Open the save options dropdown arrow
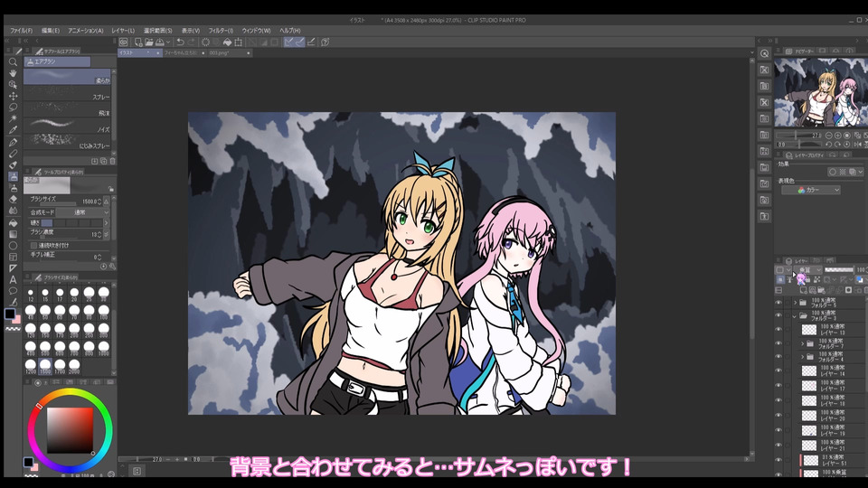 [168, 42]
